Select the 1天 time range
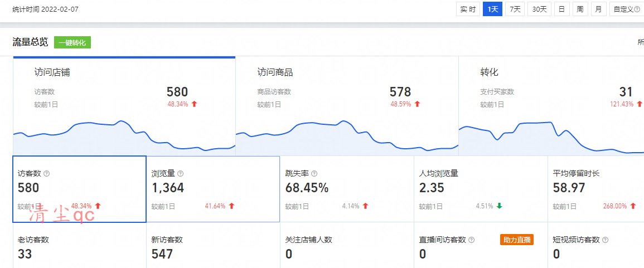The image size is (644, 268). 492,9
